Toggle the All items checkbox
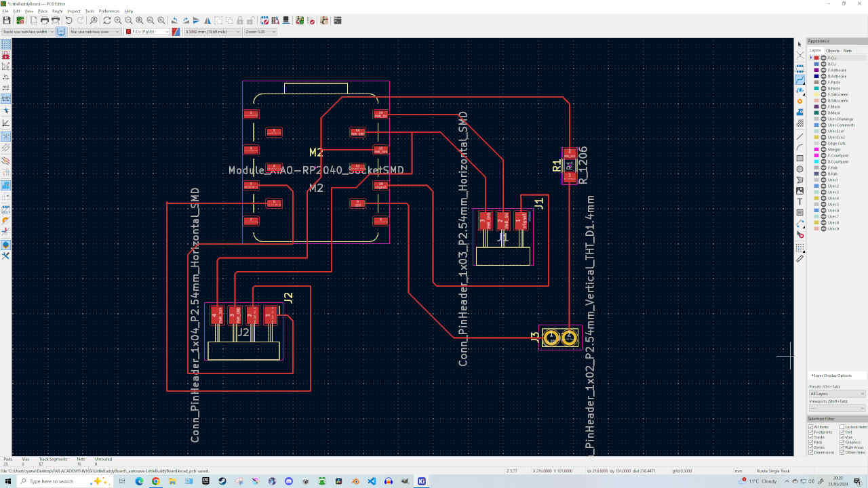The width and height of the screenshot is (868, 488). [811, 427]
